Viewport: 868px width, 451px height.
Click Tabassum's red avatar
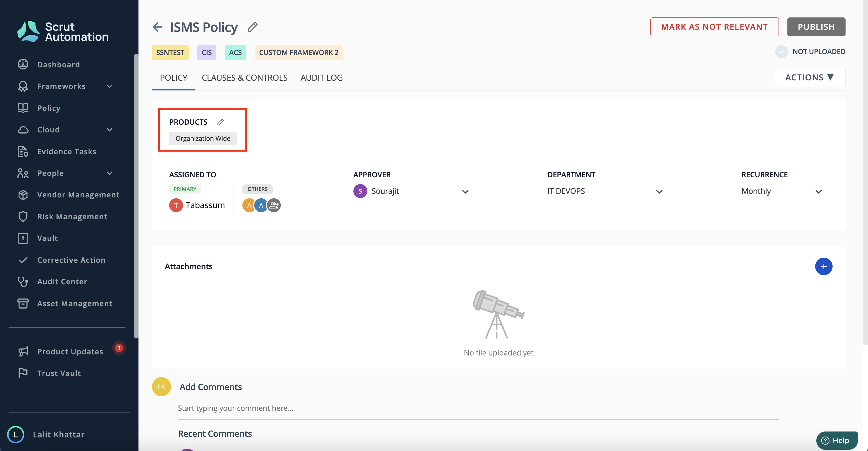pos(176,205)
